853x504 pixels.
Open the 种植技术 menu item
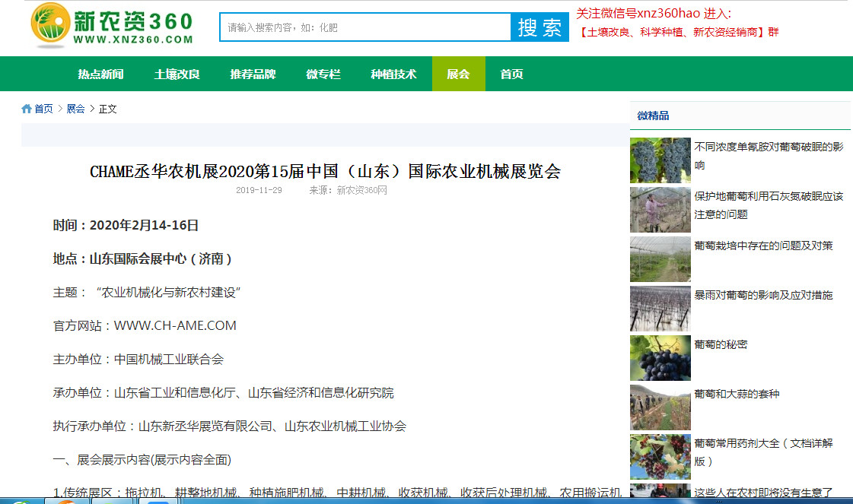394,74
